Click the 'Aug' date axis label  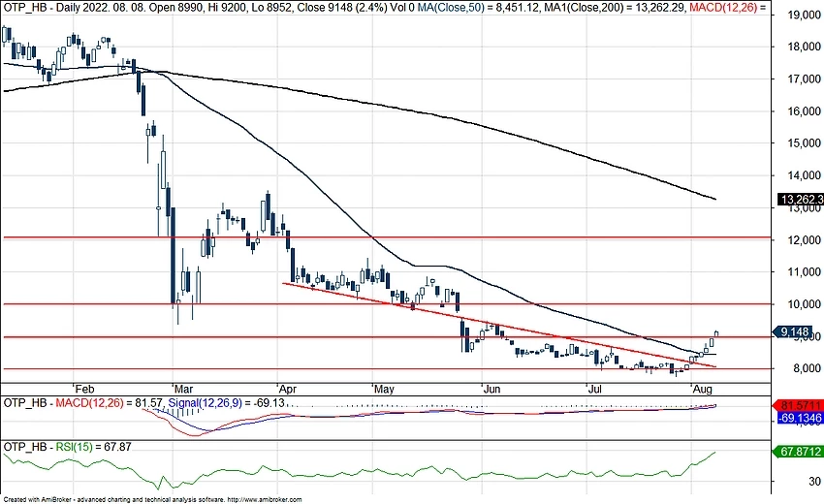click(703, 390)
